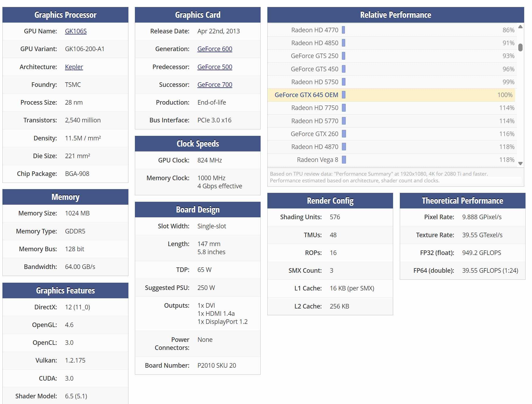Viewport: 532px width, 404px height.
Task: Click the 4 Gbps effective memory clock text
Action: pyautogui.click(x=220, y=186)
